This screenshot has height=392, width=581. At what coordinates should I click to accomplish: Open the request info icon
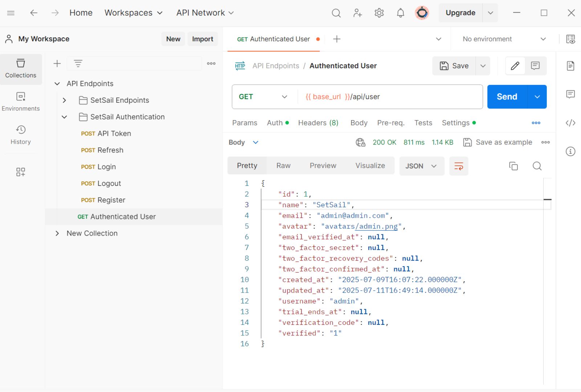[570, 151]
